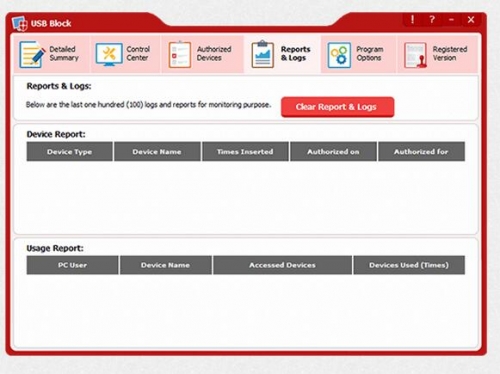
Task: Click the Detailed Summary notepad icon
Action: (x=32, y=54)
